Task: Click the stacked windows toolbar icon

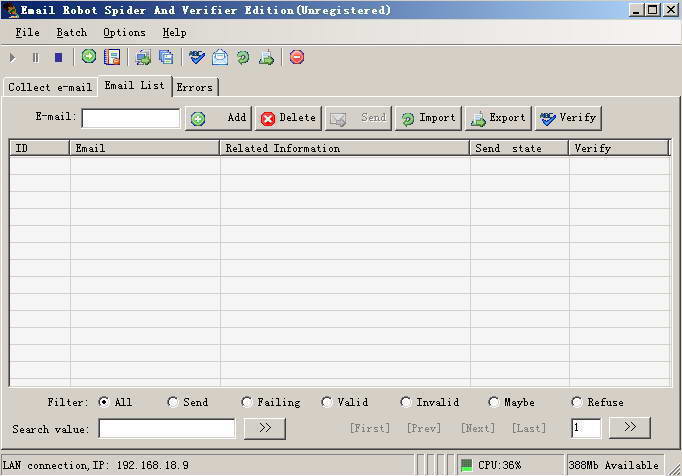Action: [166, 57]
